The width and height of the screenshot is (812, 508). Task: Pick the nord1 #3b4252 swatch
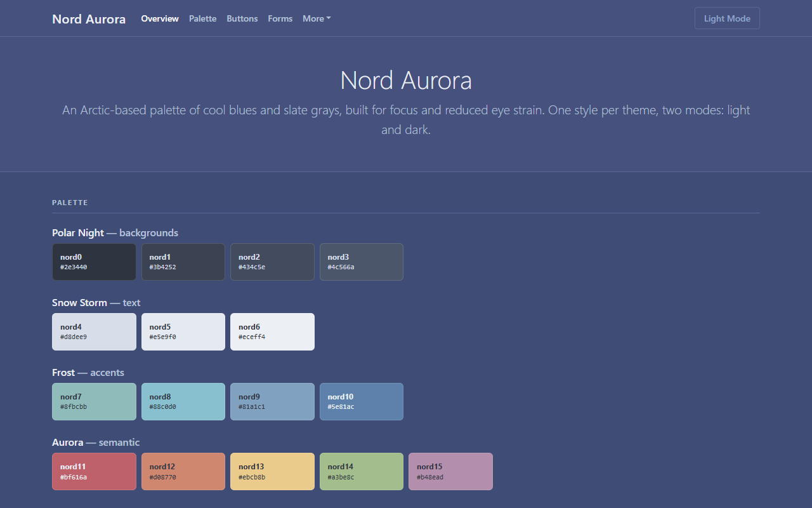coord(183,262)
